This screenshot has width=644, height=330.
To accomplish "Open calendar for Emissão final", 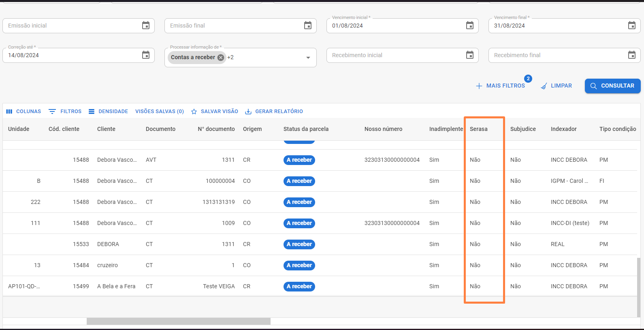I will [x=308, y=26].
